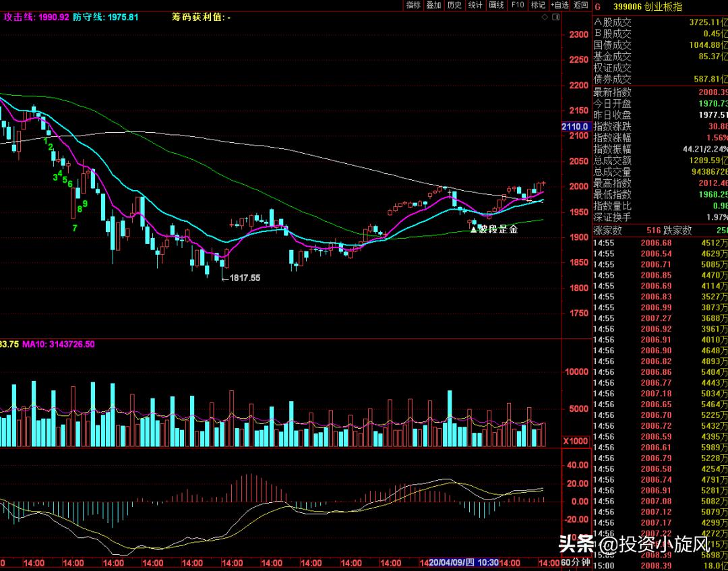Click the 返回 back button
This screenshot has height=571, width=728.
point(580,5)
